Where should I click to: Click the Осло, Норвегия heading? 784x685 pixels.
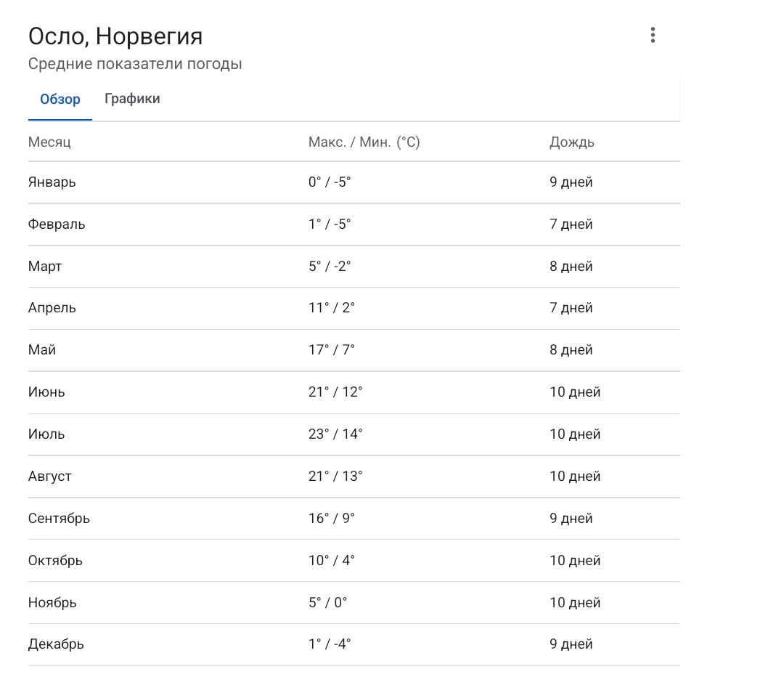115,36
